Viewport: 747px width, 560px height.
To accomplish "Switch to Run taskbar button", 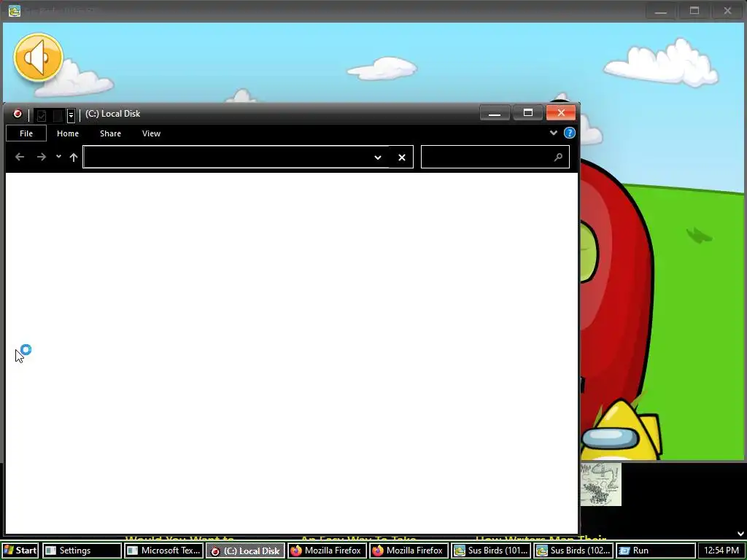I will click(655, 551).
